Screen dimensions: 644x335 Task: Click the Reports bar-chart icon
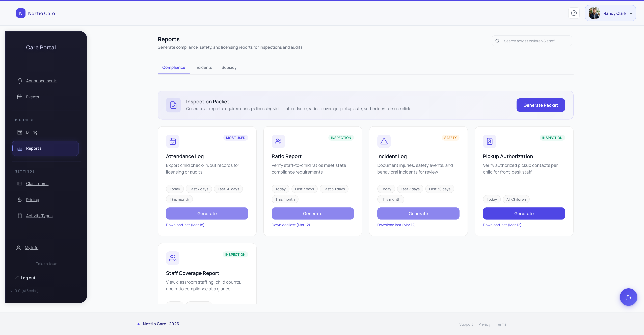point(20,148)
